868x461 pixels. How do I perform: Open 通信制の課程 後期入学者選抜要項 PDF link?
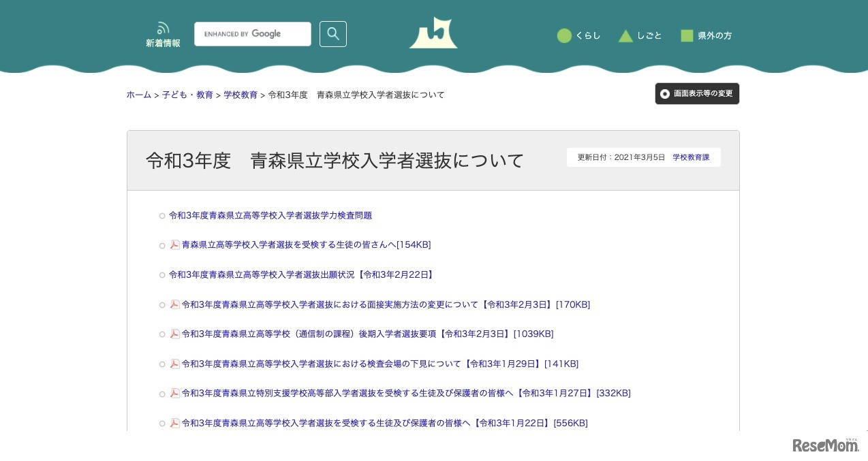coord(367,334)
